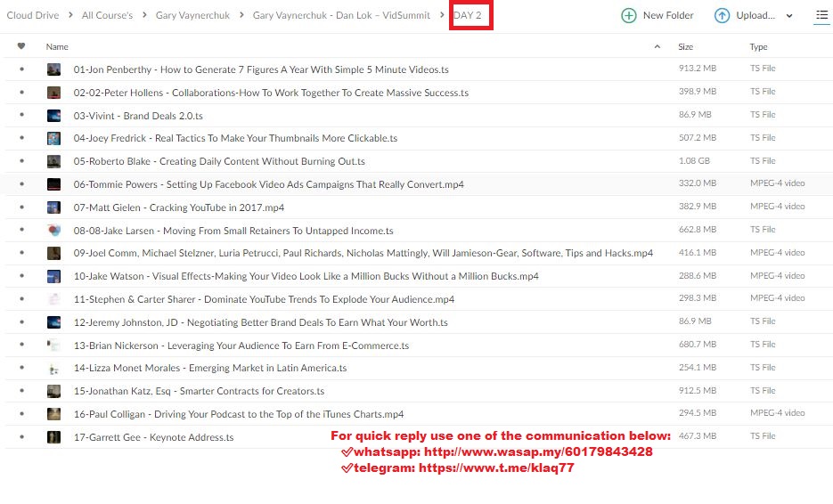Click thumbnail of 07-Matt Gielen file
This screenshot has height=504, width=833.
[x=53, y=207]
